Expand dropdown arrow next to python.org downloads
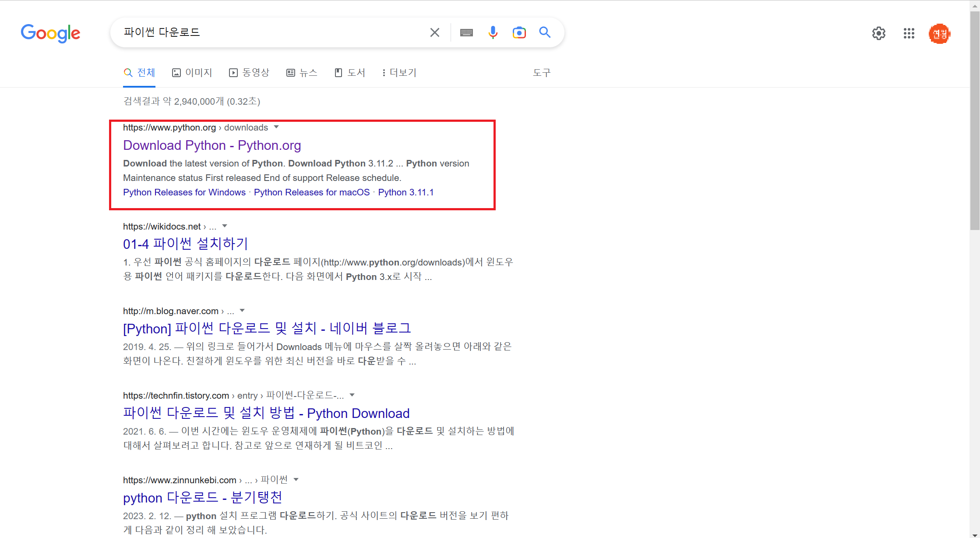The height and width of the screenshot is (538, 980). 276,127
